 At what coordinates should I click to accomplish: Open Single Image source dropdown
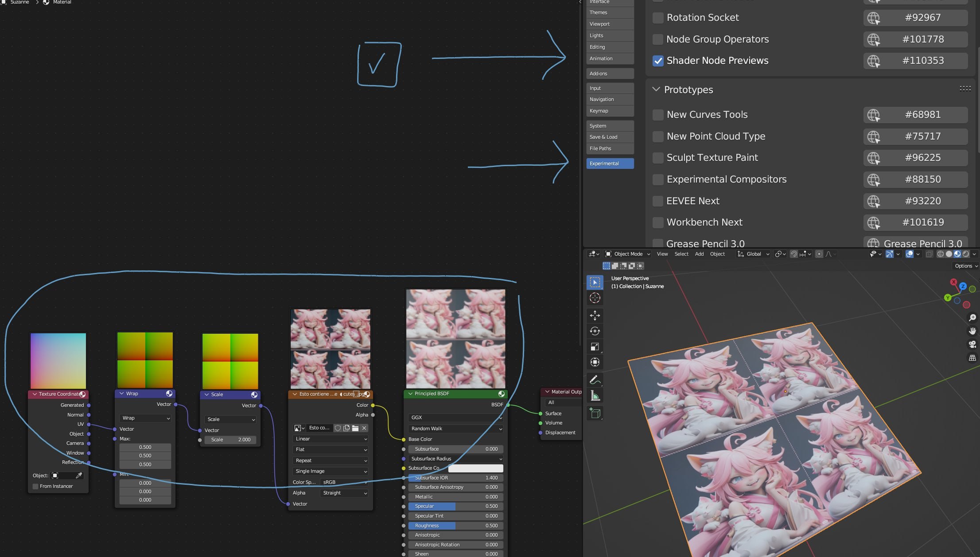[331, 471]
